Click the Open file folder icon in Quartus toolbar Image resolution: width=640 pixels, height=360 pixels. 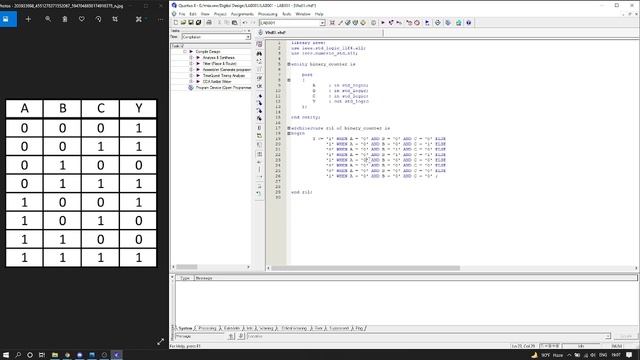[x=183, y=23]
